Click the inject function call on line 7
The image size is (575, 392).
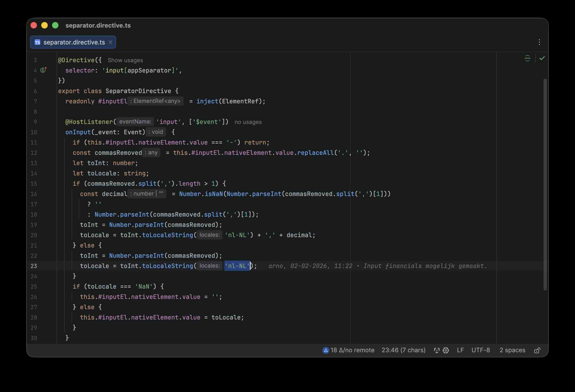click(x=207, y=101)
